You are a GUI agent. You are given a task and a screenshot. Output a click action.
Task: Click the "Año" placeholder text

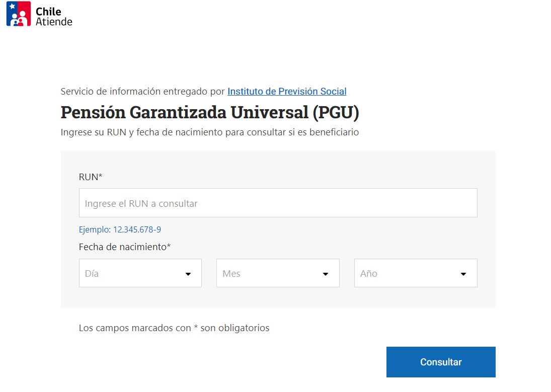[x=369, y=274]
